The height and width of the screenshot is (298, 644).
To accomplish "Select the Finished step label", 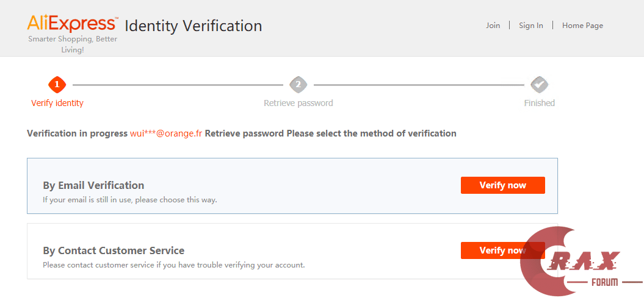I will click(x=539, y=103).
